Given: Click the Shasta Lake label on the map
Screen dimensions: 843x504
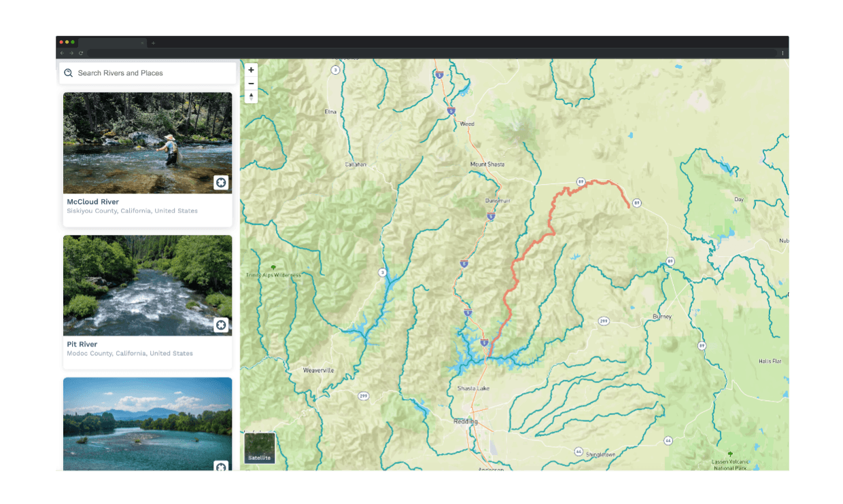Looking at the screenshot, I should tap(474, 389).
